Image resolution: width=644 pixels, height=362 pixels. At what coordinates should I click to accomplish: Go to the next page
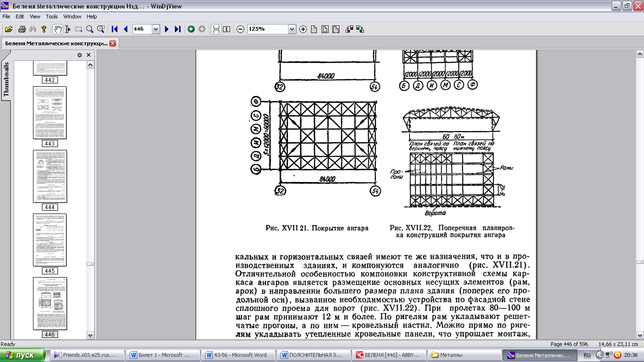(166, 29)
